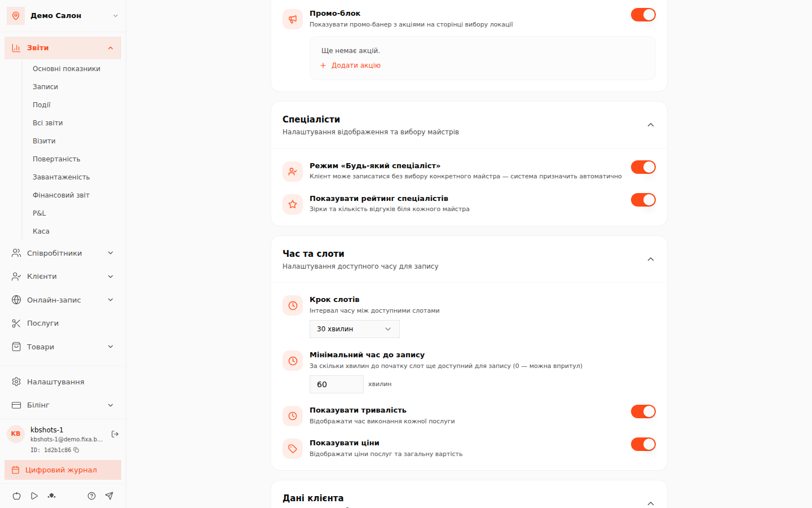
Task: Click the play icon in bottom bar
Action: (x=34, y=496)
